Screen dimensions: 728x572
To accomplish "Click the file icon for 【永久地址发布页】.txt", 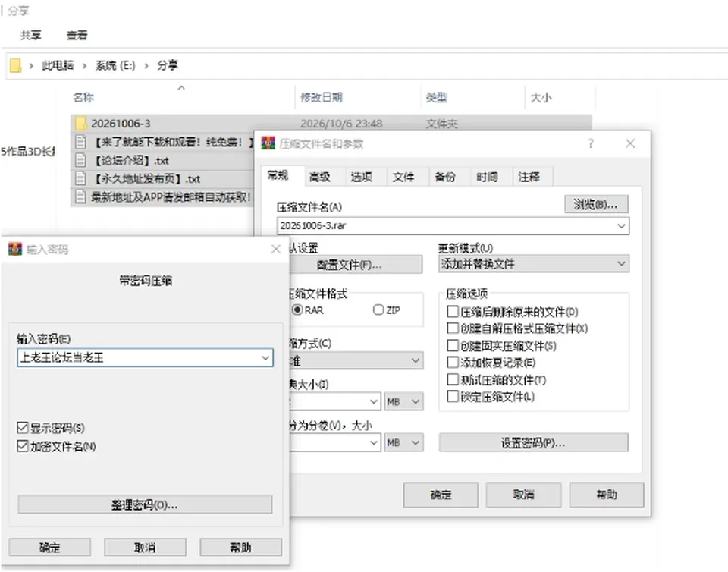I will (81, 179).
